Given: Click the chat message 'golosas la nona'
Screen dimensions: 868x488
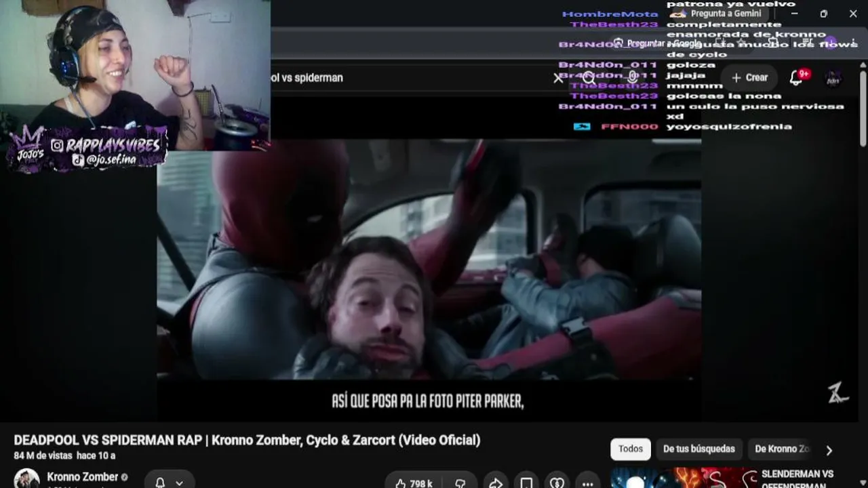Looking at the screenshot, I should pos(724,96).
